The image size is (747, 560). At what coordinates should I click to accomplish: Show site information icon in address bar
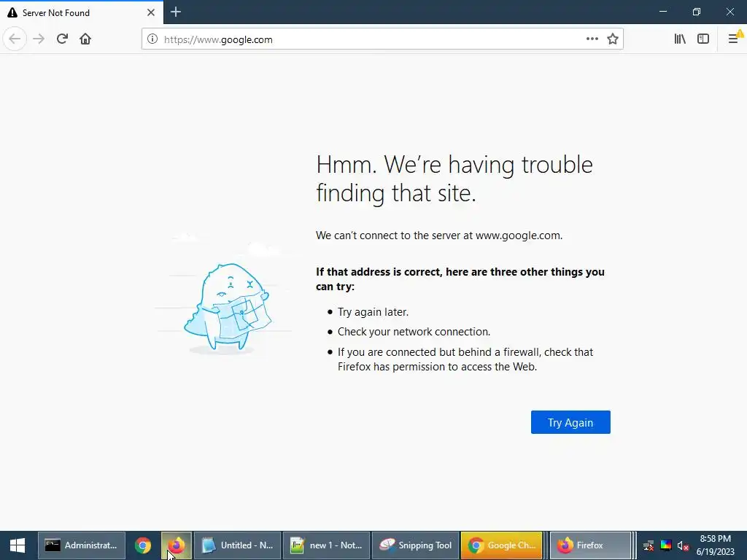(152, 39)
